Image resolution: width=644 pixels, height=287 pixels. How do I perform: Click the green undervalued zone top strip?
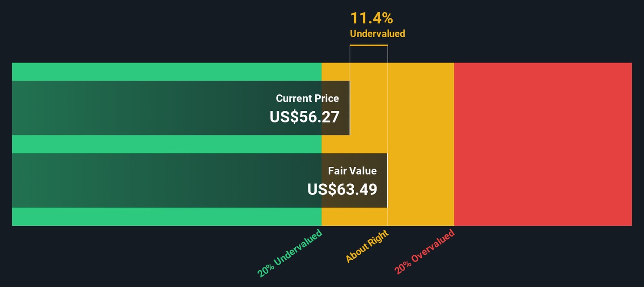coord(167,72)
